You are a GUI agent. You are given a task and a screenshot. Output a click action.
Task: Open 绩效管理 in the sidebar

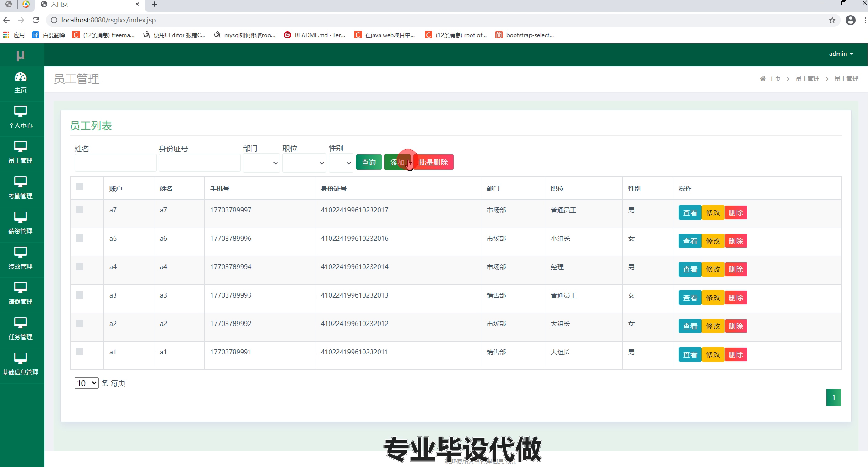[20, 258]
